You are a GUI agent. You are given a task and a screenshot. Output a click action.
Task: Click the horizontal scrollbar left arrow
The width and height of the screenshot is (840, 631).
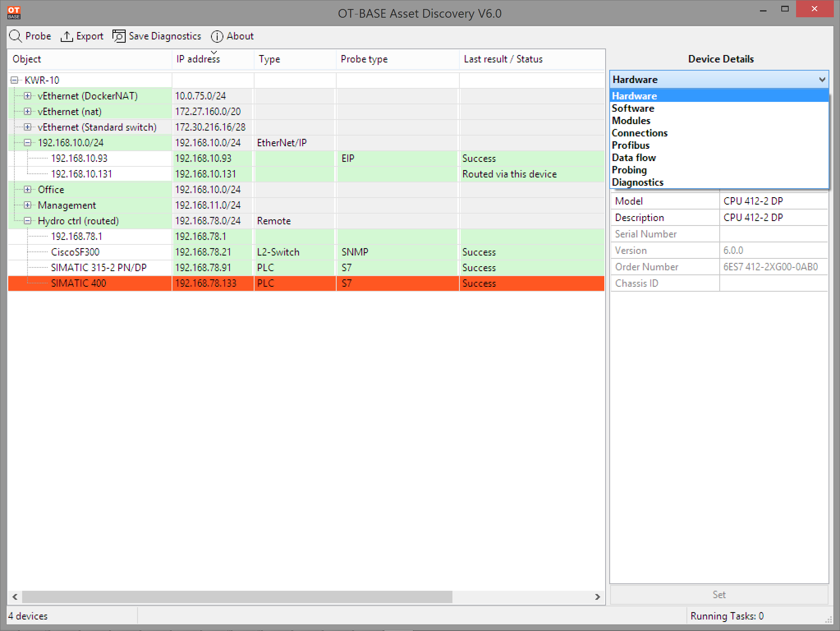tap(15, 596)
